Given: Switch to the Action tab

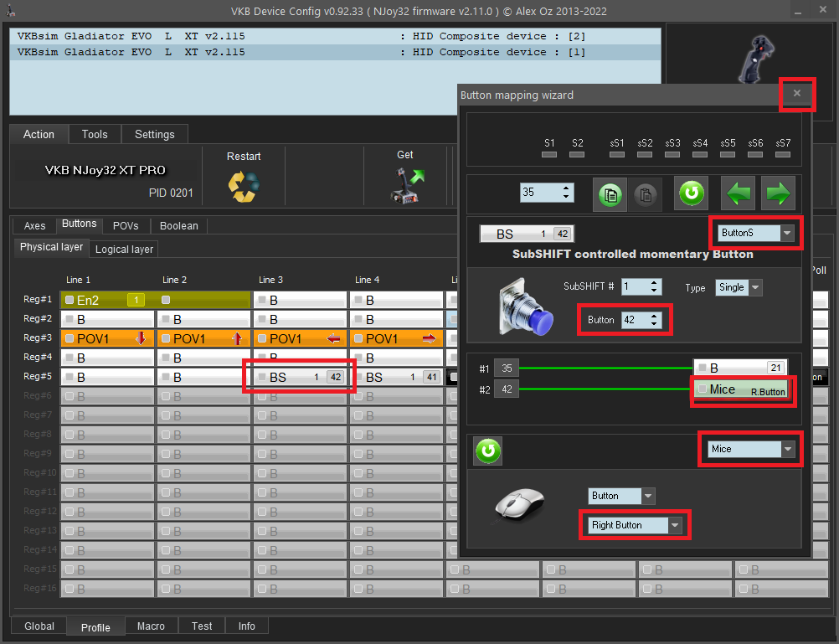Looking at the screenshot, I should pyautogui.click(x=39, y=134).
